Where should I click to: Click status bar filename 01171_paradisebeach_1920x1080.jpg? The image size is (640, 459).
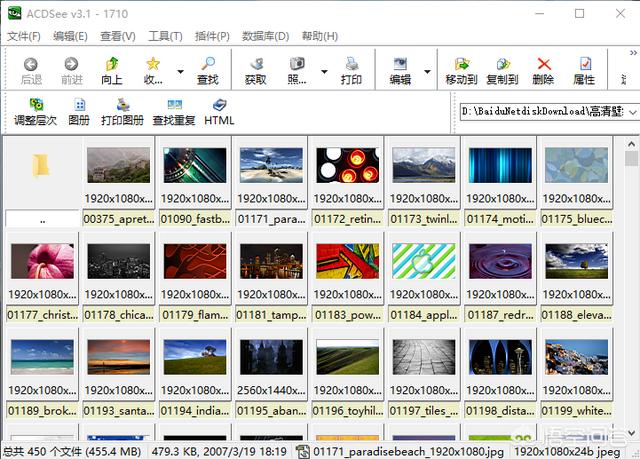coord(408,452)
